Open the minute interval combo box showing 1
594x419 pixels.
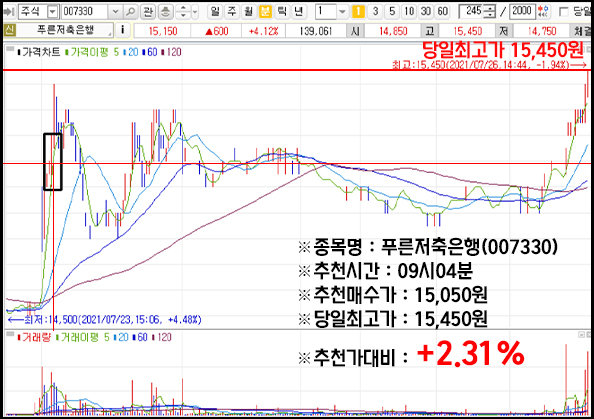pos(332,12)
